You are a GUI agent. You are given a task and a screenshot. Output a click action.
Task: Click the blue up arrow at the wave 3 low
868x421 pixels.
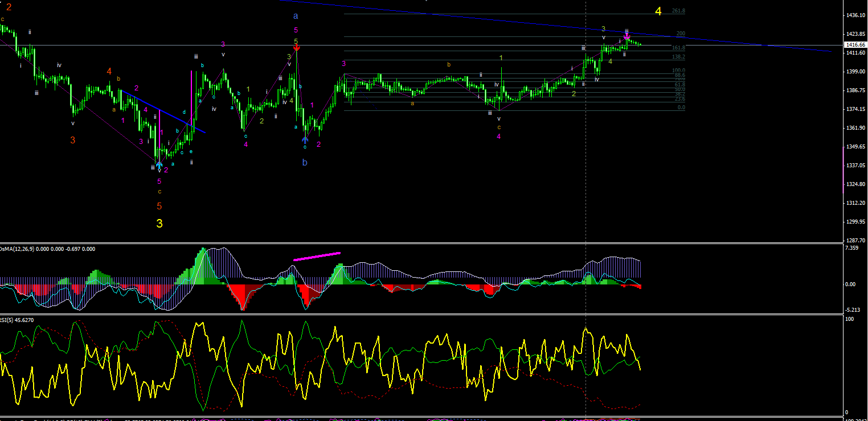159,166
